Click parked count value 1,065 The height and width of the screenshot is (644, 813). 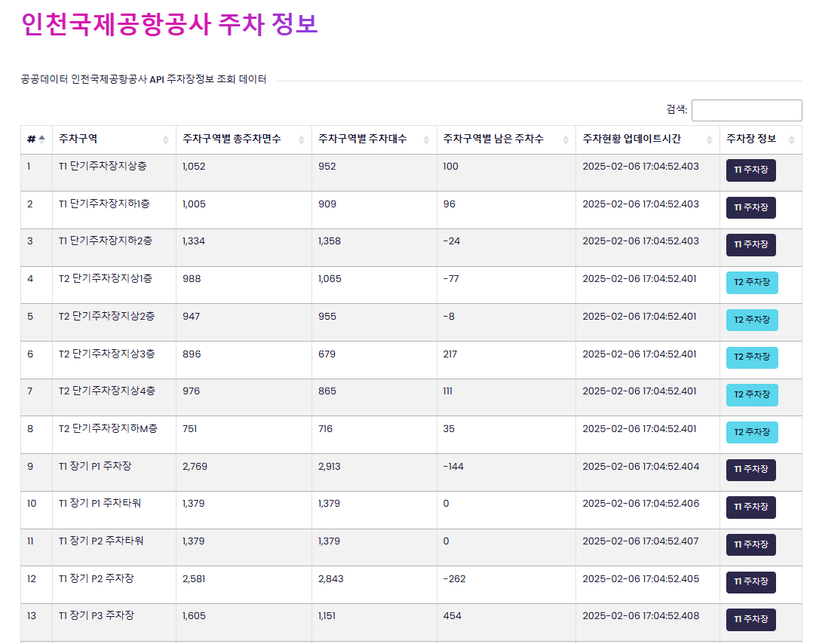pos(330,279)
